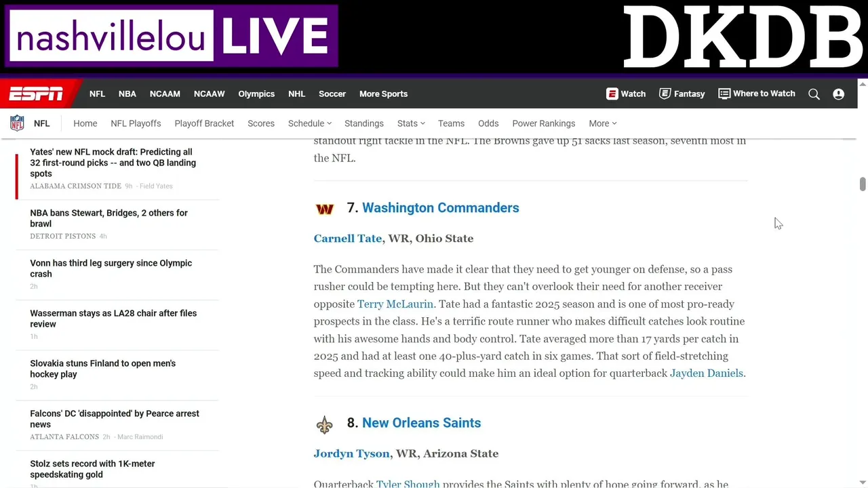Open Where to Watch
868x488 pixels.
pos(757,94)
